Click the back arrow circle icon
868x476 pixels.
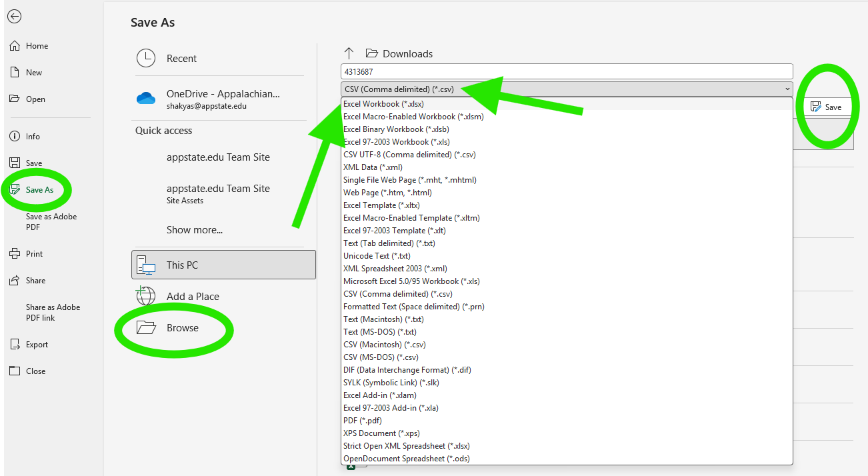14,17
